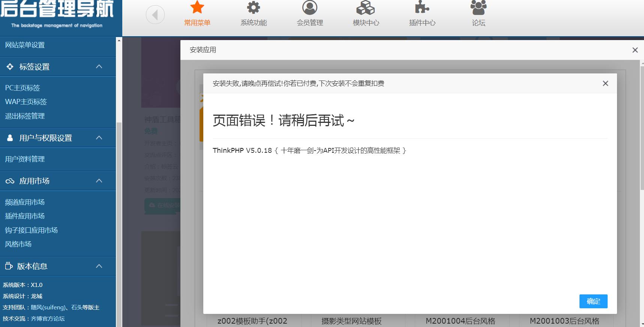
Task: Open 用户资料管理 in the sidebar
Action: pos(25,159)
